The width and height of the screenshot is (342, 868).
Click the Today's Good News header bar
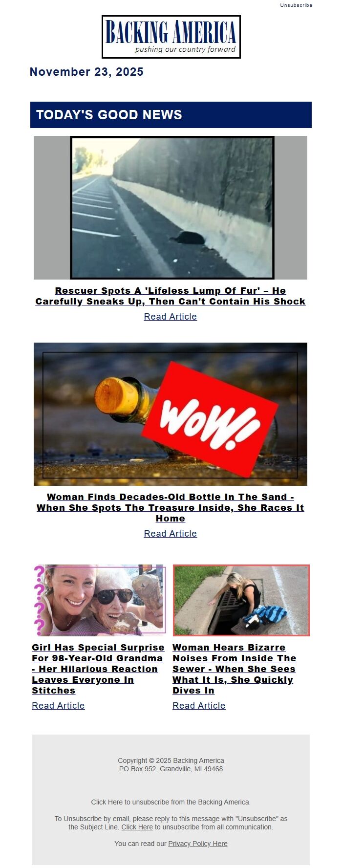pyautogui.click(x=171, y=115)
